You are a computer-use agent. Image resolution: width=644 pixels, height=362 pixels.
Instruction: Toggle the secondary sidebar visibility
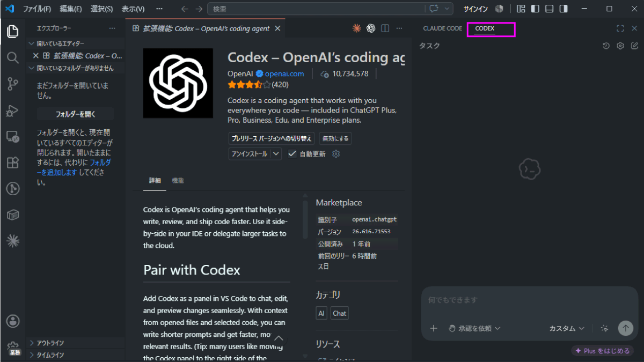tap(563, 9)
